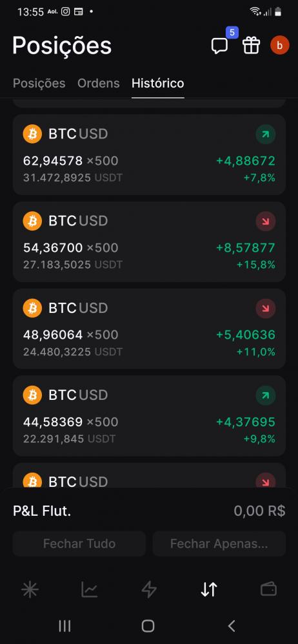
Task: Open the chart markets icon in bottom navigation
Action: tap(89, 590)
